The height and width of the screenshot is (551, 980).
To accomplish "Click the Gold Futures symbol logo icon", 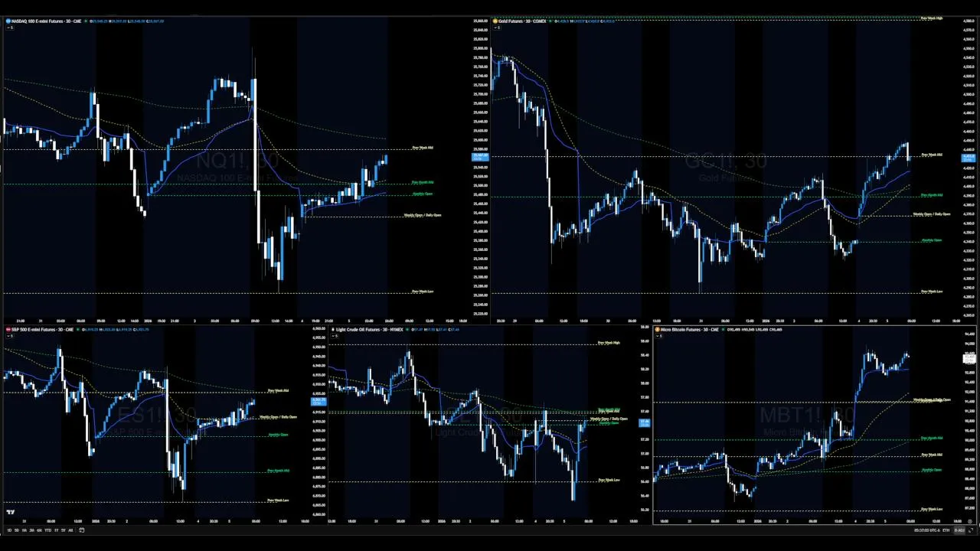I will tap(495, 21).
